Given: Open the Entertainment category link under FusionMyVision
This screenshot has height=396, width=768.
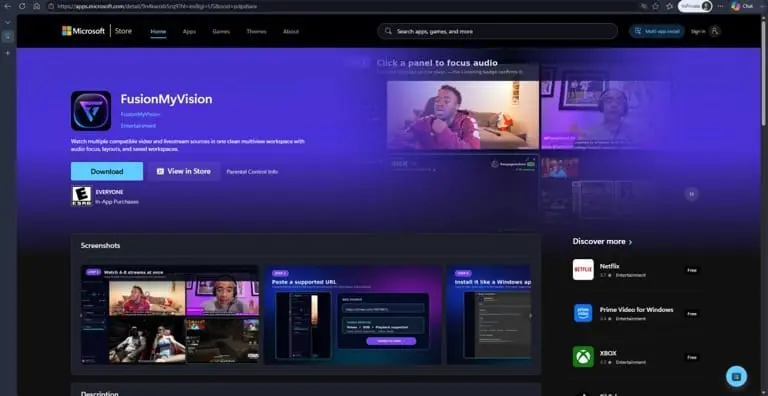Looking at the screenshot, I should [x=138, y=125].
